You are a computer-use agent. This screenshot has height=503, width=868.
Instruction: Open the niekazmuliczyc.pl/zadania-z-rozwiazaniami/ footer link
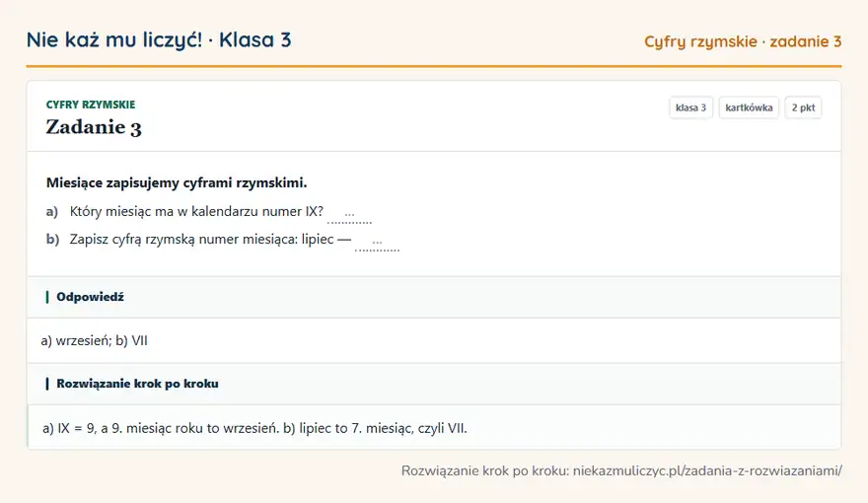point(707,470)
